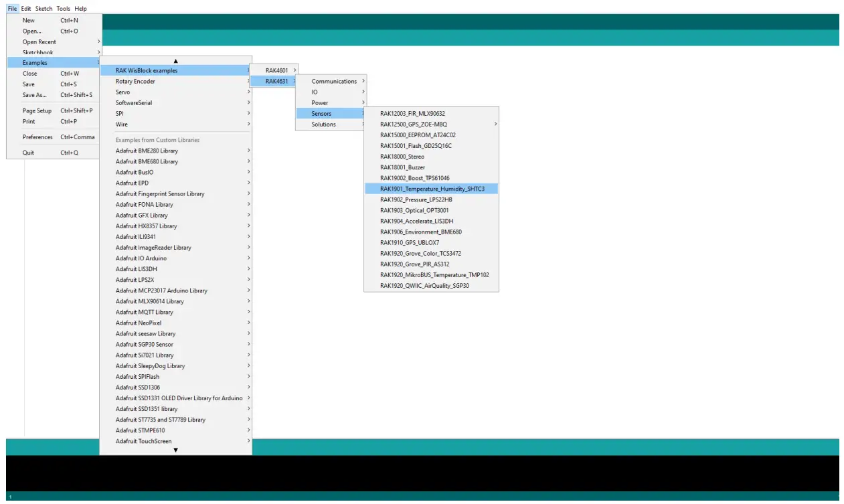Open the Sensors examples category

tap(331, 113)
